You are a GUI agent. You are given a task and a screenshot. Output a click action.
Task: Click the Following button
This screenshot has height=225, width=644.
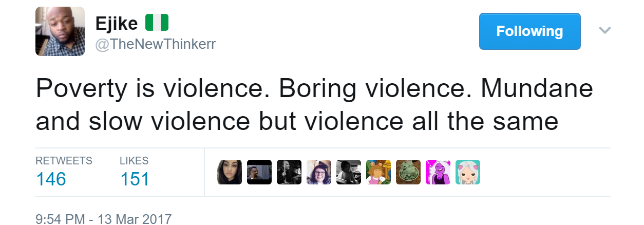(x=529, y=31)
